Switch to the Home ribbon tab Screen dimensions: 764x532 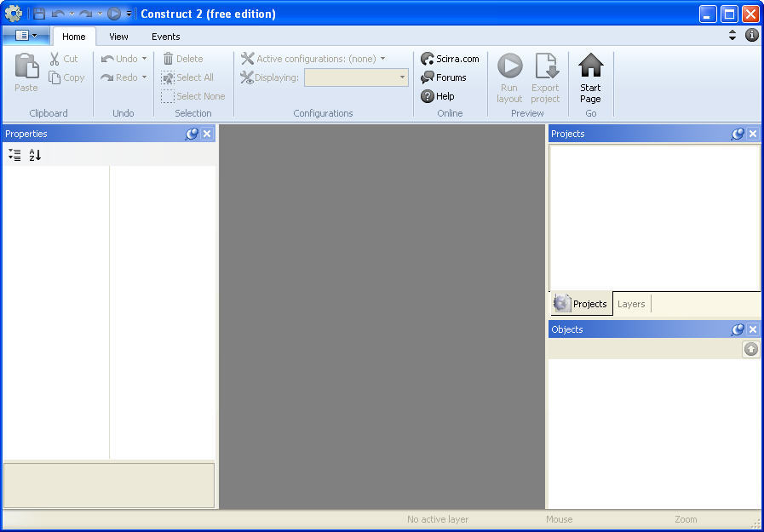(x=73, y=37)
